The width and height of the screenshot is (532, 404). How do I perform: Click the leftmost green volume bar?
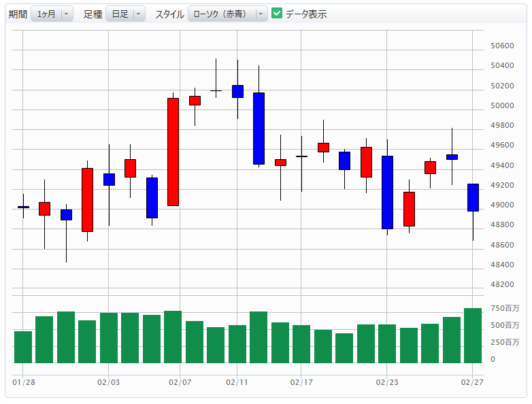[x=23, y=347]
